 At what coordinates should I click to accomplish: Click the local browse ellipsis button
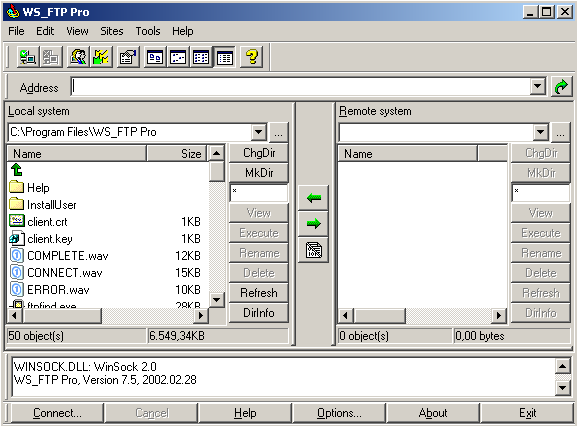(x=279, y=132)
